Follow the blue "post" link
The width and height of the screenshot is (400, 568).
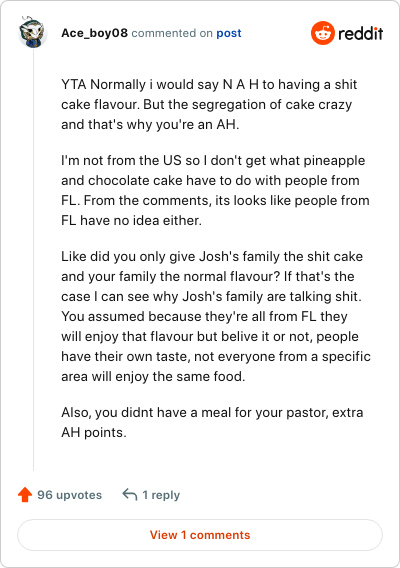tap(229, 33)
